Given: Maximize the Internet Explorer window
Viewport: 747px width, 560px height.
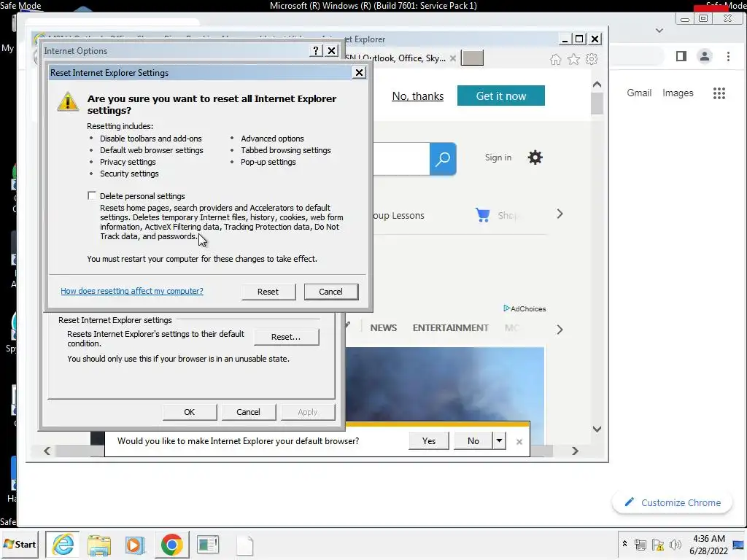Looking at the screenshot, I should tap(579, 39).
